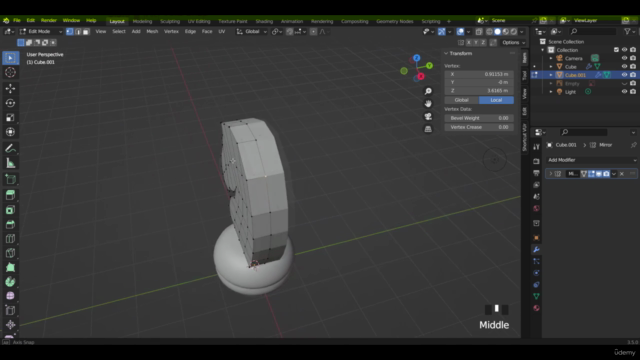This screenshot has width=640, height=360.
Task: Switch to Modeling workspace tab
Action: point(142,21)
